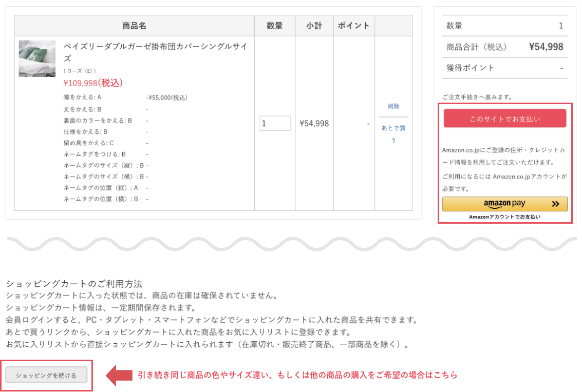Image resolution: width=582 pixels, height=392 pixels.
Task: Click the Amazonアカウントでお支払い caption
Action: tap(504, 217)
